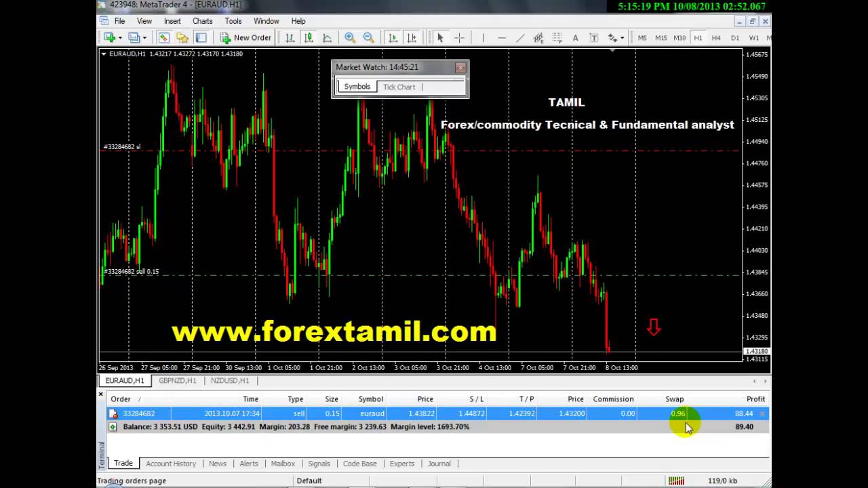868x488 pixels.
Task: Toggle the Navigator star-folder icon
Action: click(x=182, y=38)
